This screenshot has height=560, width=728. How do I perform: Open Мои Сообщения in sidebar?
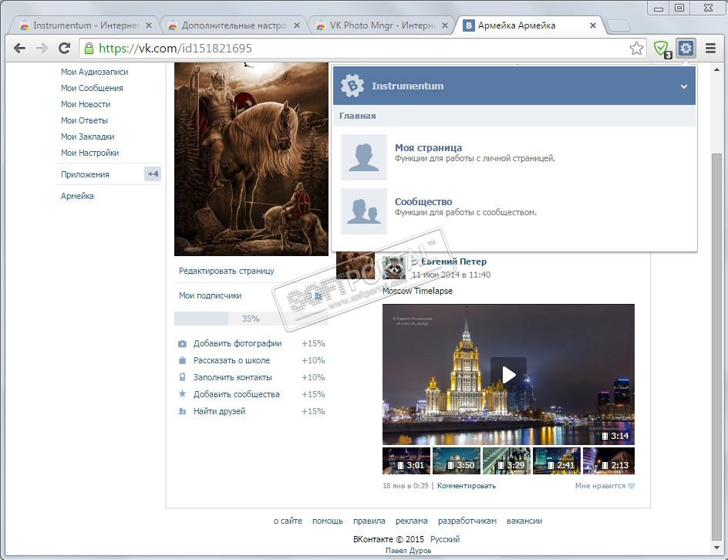coord(92,88)
